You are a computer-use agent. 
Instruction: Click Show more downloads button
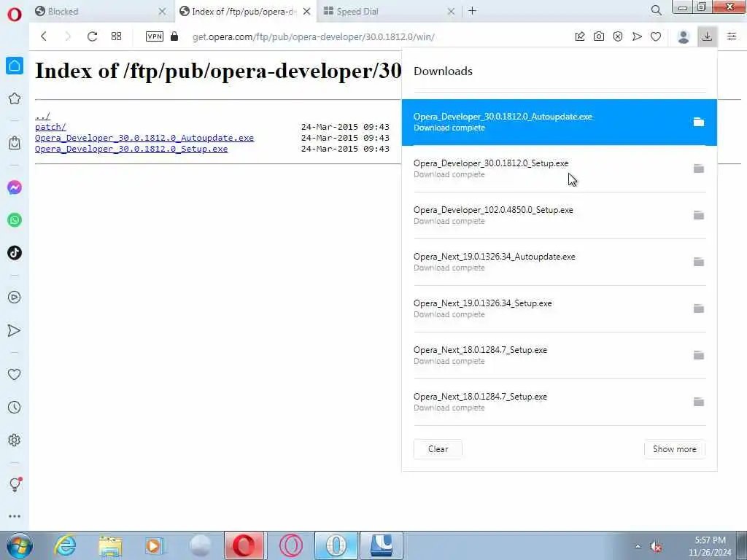[675, 449]
